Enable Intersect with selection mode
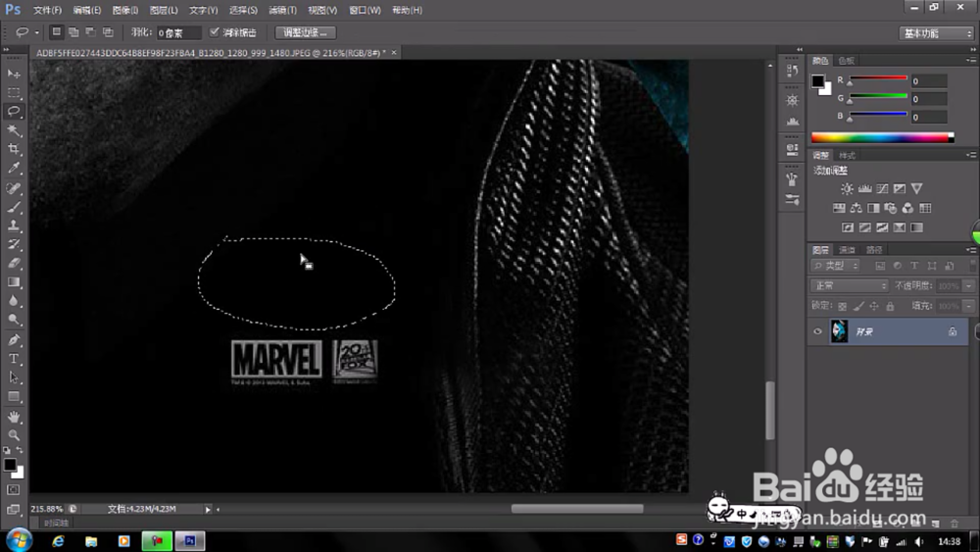980x552 pixels. (x=108, y=32)
